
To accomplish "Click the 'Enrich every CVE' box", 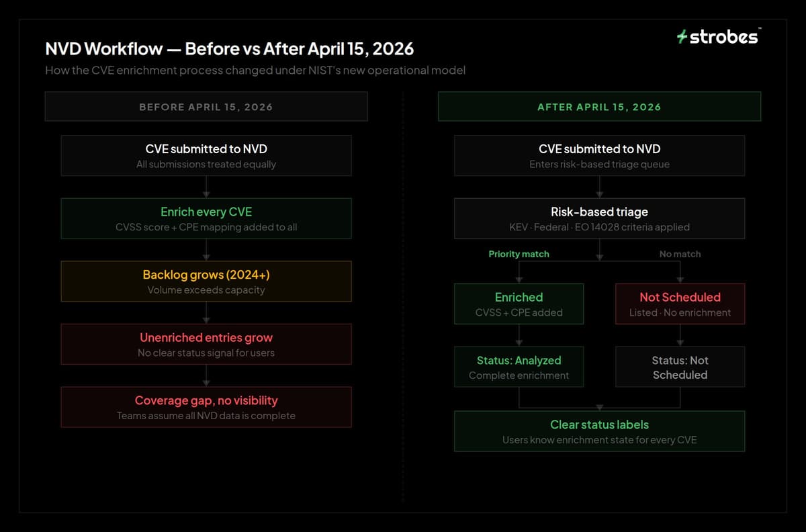I will 206,218.
